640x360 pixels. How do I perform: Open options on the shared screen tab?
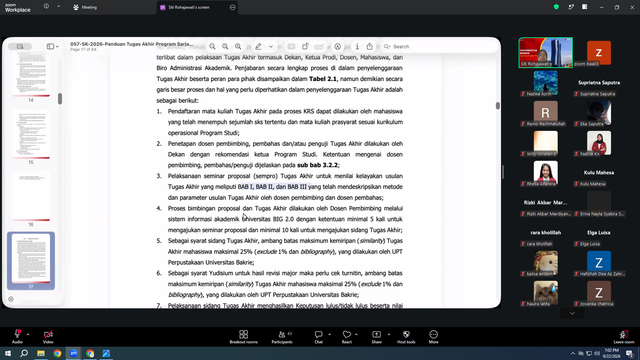[x=233, y=7]
